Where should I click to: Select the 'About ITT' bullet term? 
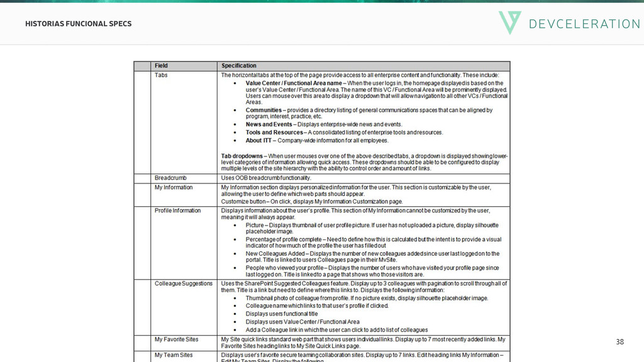tap(258, 140)
